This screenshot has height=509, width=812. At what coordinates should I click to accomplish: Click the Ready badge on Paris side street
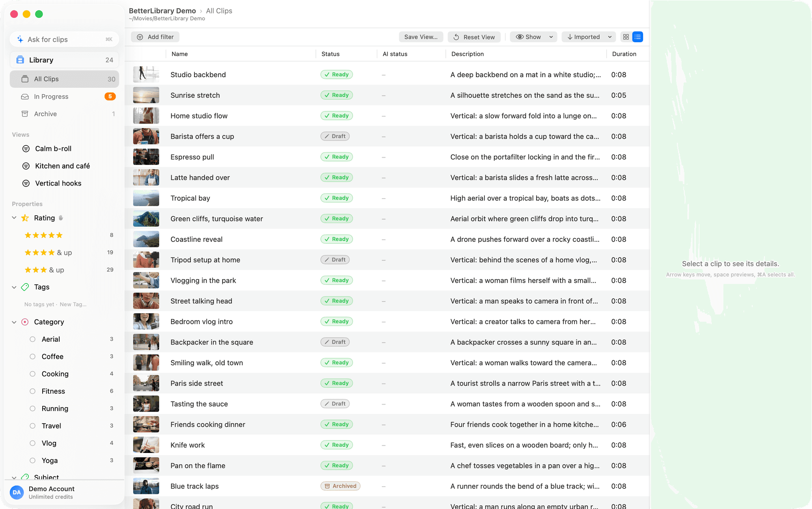[337, 383]
